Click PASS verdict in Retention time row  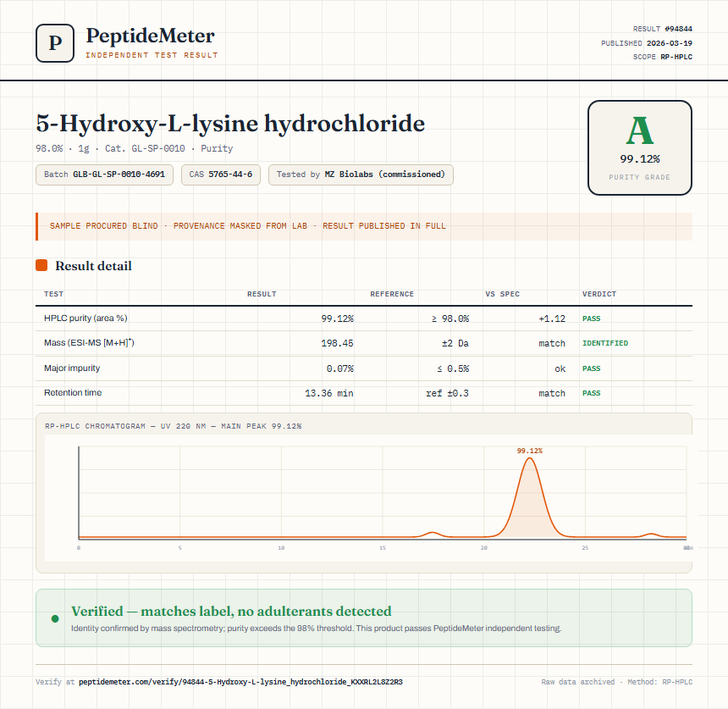pos(591,393)
